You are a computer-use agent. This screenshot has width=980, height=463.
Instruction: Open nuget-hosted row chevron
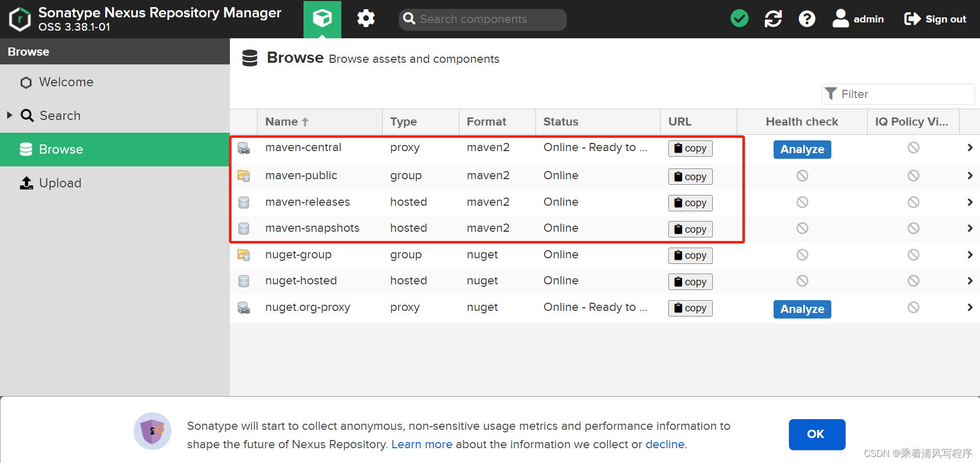point(970,281)
